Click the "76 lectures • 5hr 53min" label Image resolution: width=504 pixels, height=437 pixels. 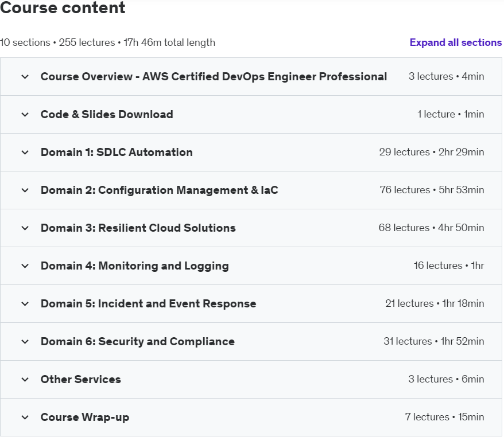(x=432, y=190)
